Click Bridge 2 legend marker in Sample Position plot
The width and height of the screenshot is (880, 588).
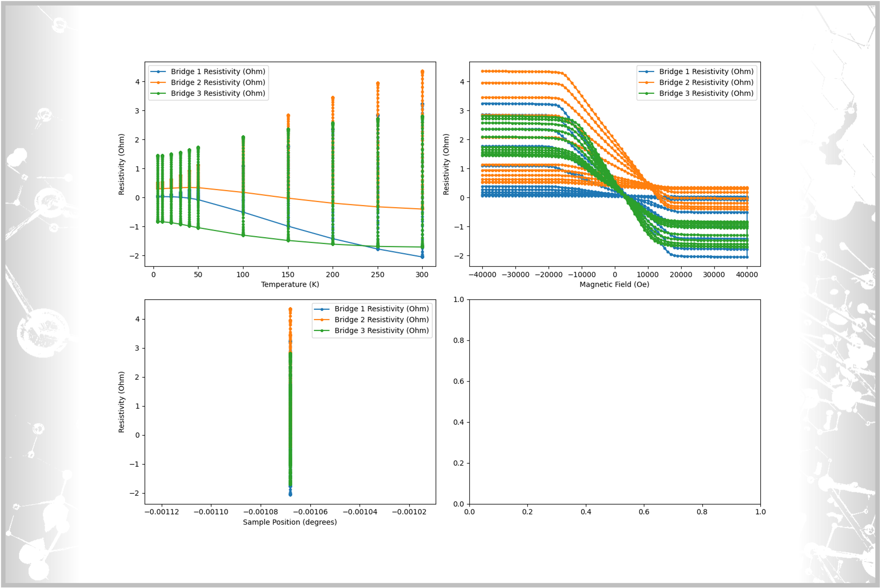point(322,320)
